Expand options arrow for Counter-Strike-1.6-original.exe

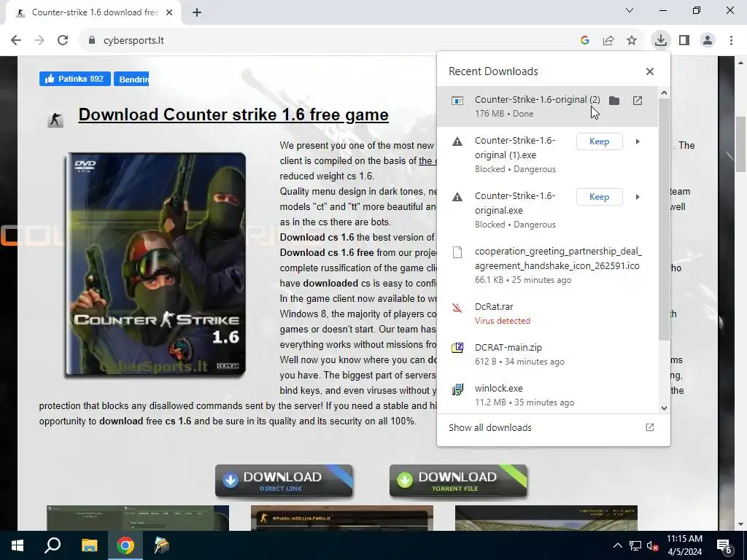click(638, 197)
